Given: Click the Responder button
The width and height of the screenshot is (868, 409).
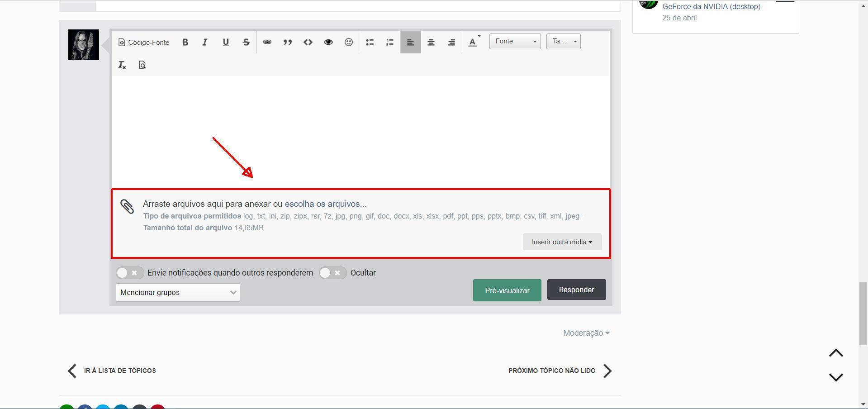Looking at the screenshot, I should pos(577,290).
